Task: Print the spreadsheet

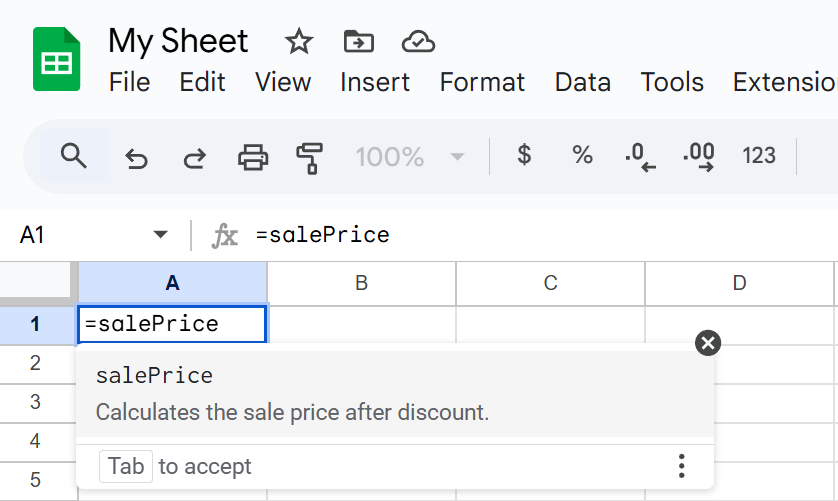Action: [x=253, y=157]
